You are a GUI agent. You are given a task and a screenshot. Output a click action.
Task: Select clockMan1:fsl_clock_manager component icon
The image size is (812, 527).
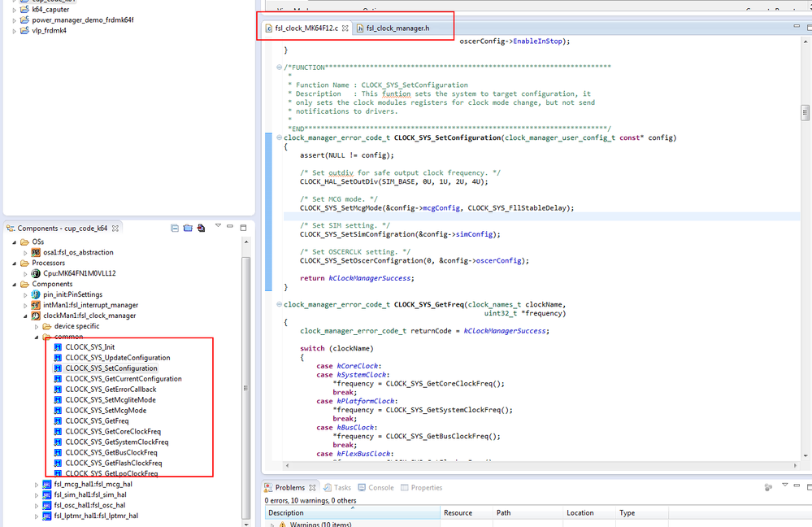(36, 316)
